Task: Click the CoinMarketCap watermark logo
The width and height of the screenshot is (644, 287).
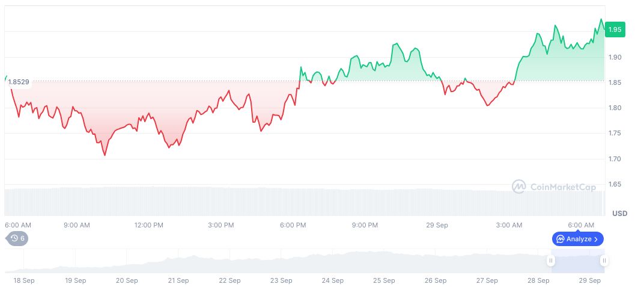Action: [554, 187]
